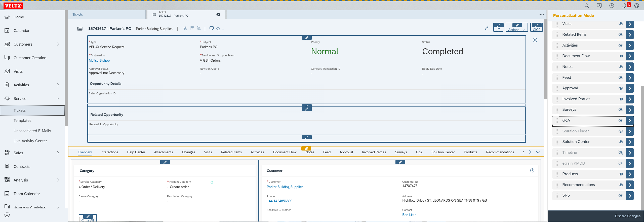Click the ticket list icon beside the ticket title
644x222 pixels.
tap(80, 29)
